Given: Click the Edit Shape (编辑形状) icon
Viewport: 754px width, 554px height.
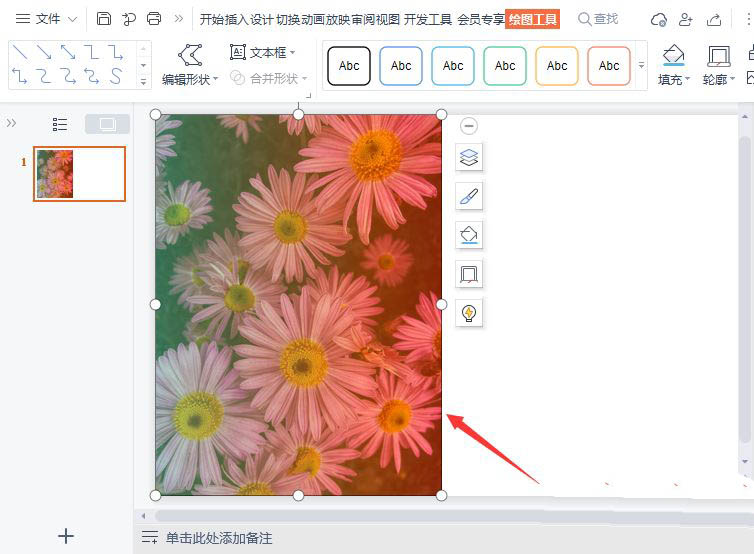Looking at the screenshot, I should click(190, 57).
